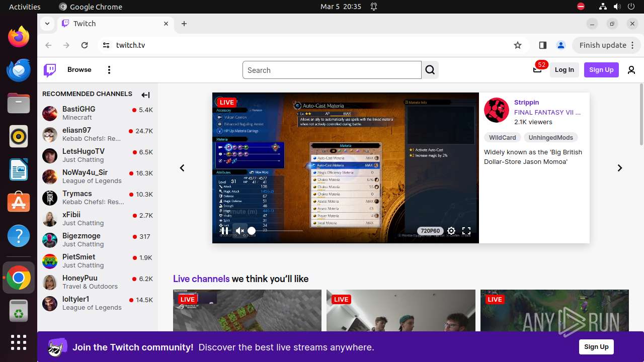Viewport: 644px width, 362px height.
Task: Open the three-dot More menu beside Browse
Action: point(109,70)
